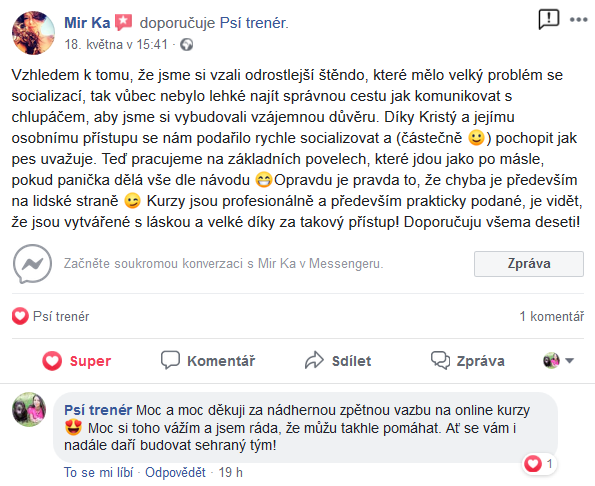
Task: Open the 1 komentář link
Action: click(x=551, y=316)
